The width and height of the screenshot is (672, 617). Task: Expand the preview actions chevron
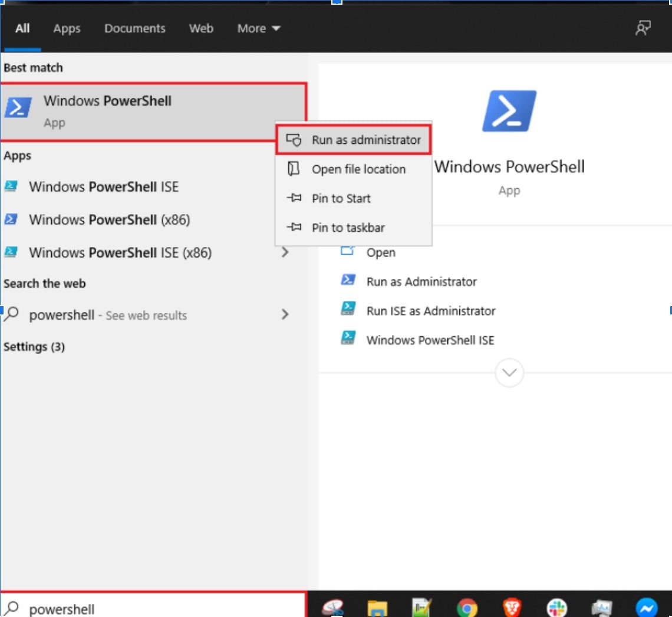[509, 373]
